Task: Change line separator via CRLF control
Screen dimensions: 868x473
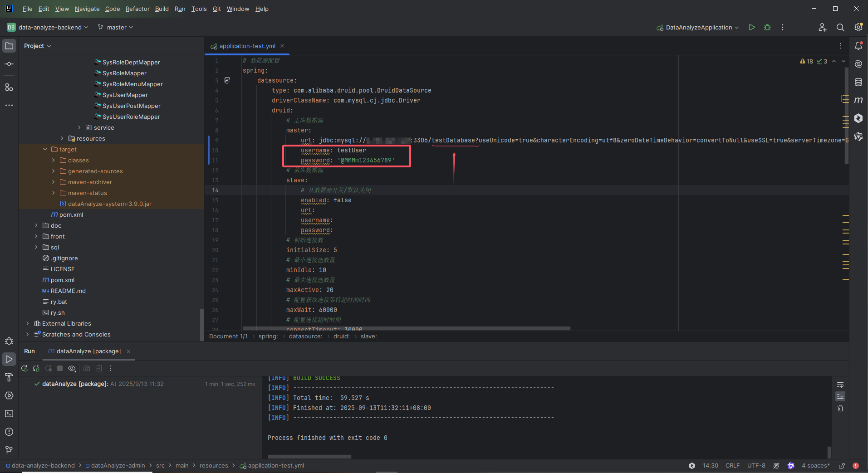Action: (x=732, y=465)
